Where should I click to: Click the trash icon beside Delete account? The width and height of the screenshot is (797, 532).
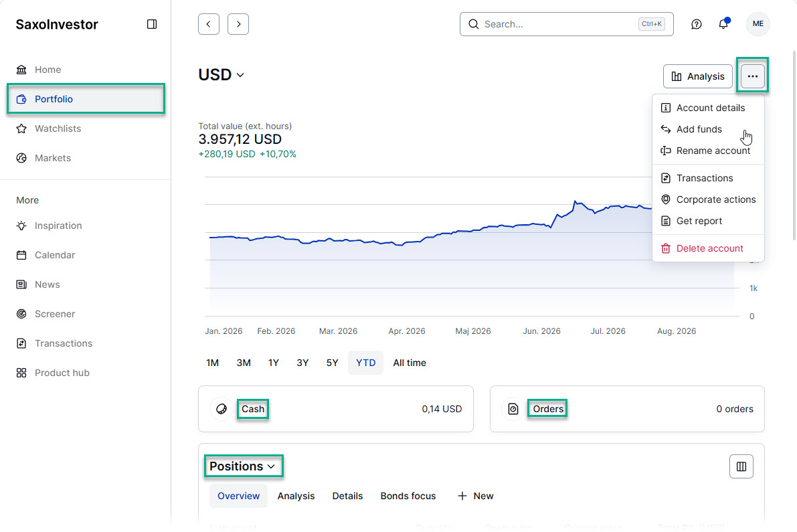click(665, 248)
